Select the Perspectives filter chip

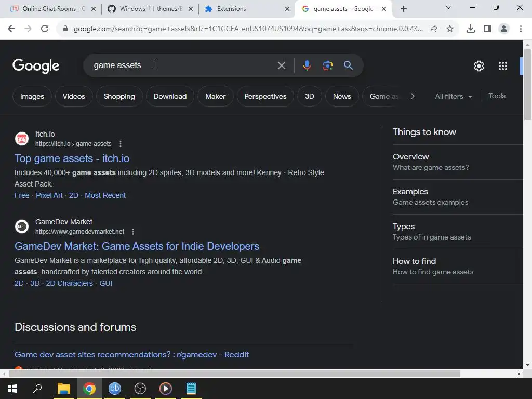point(265,96)
